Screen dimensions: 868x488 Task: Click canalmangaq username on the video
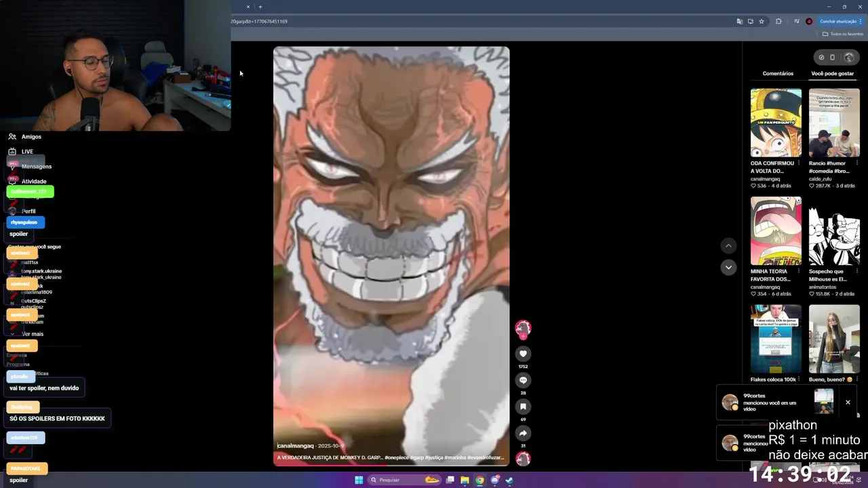[x=295, y=446]
